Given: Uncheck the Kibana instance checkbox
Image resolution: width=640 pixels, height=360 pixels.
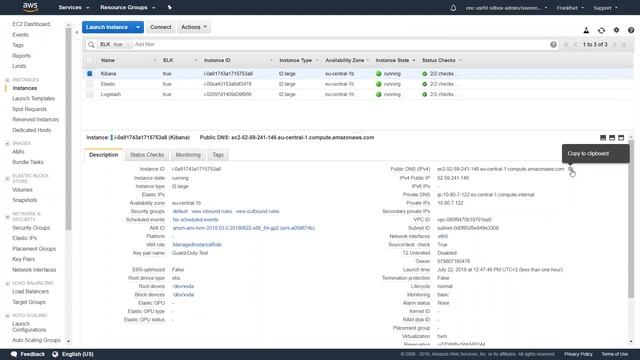Looking at the screenshot, I should (x=89, y=74).
